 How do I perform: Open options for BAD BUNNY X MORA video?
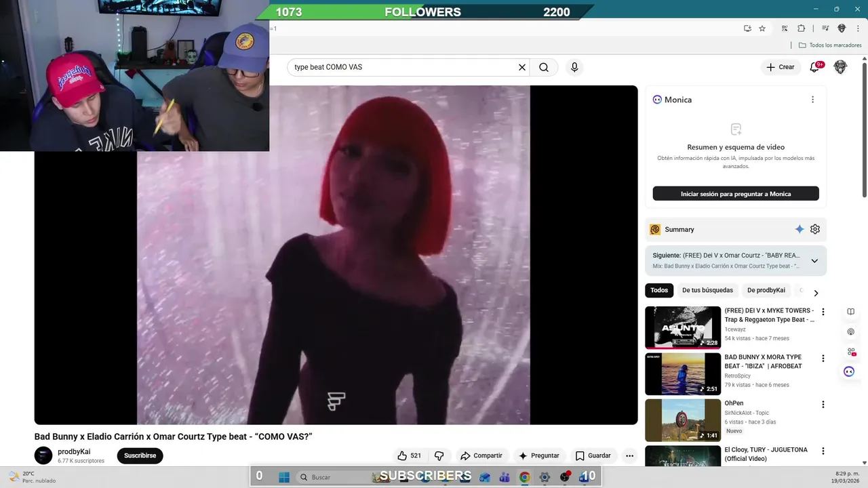[x=823, y=358]
